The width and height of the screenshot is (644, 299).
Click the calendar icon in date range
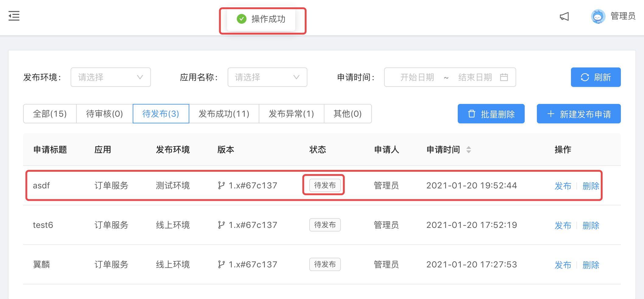coord(504,77)
